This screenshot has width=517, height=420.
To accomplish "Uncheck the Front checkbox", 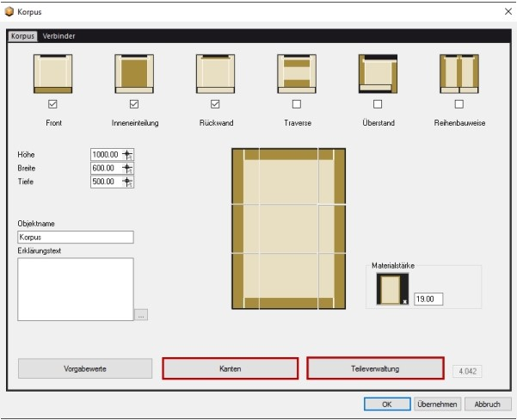I will (x=52, y=104).
